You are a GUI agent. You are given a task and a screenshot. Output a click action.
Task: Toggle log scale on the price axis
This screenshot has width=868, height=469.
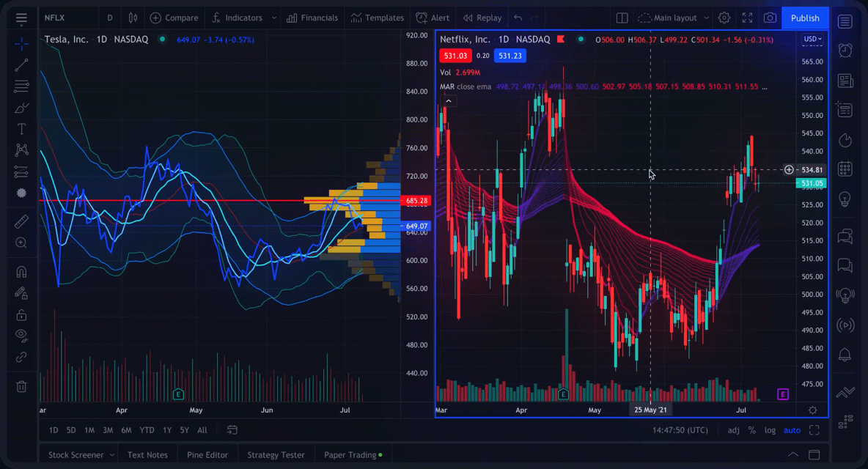click(770, 429)
